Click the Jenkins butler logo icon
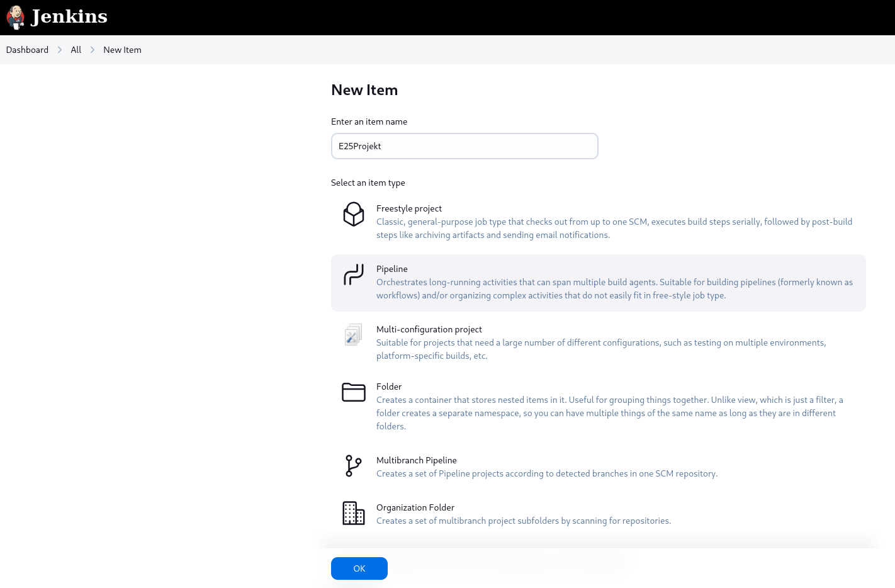 pyautogui.click(x=16, y=18)
